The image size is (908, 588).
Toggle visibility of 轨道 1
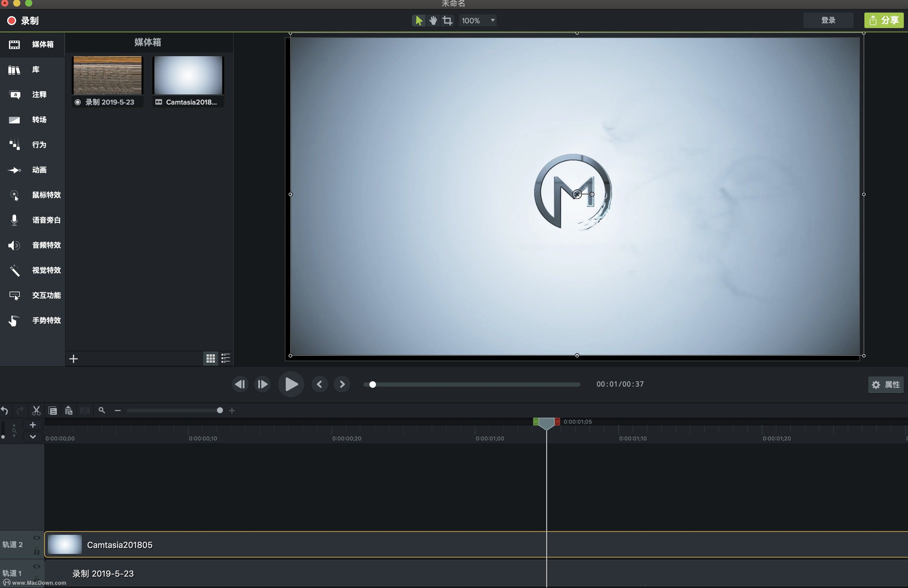pyautogui.click(x=37, y=567)
